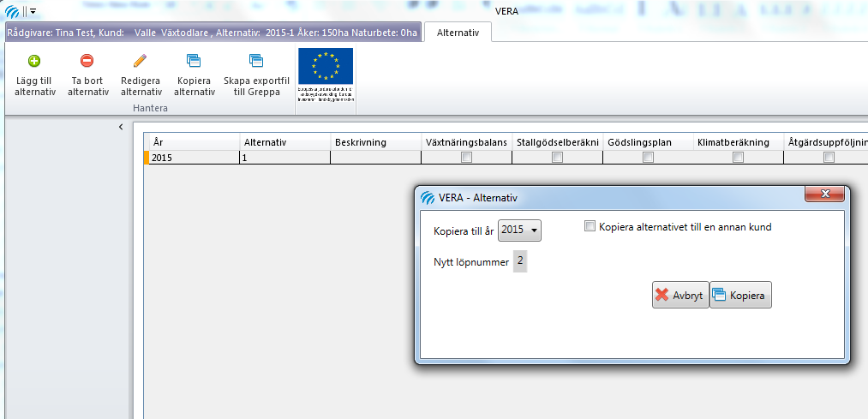Click the Stallgödselberäkni column header
Screen dimensions: 868x419
click(558, 142)
